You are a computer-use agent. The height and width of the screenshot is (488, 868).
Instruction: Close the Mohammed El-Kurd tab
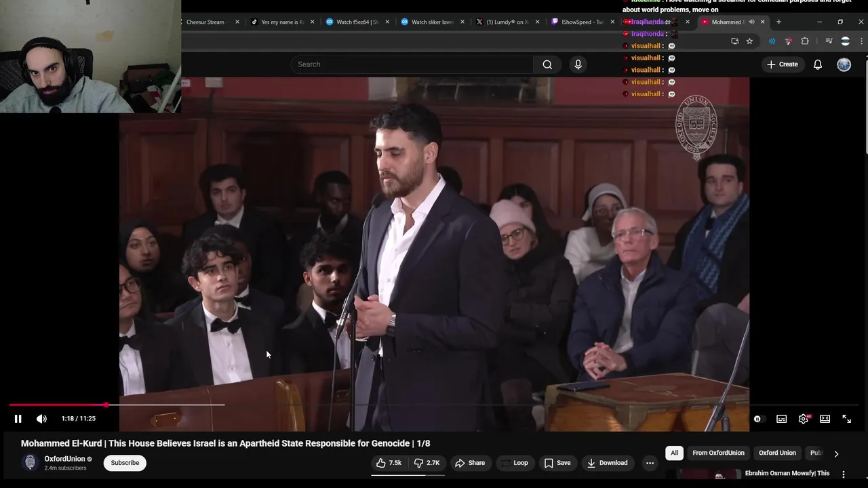762,22
